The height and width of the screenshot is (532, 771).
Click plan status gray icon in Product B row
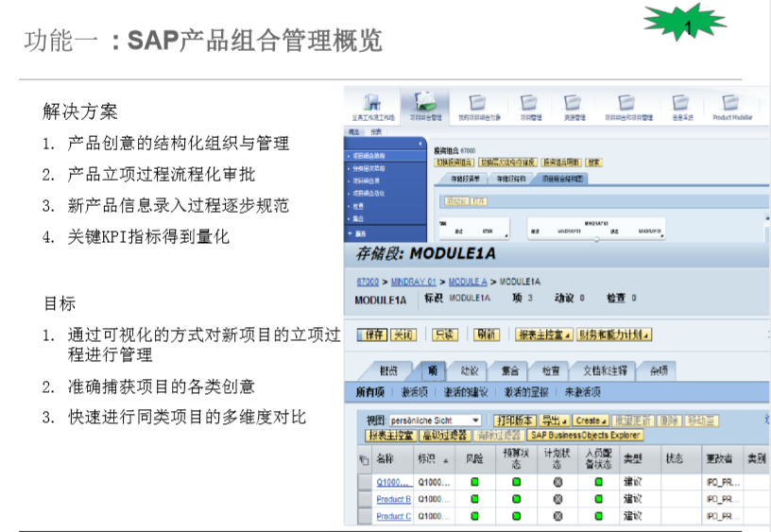tap(557, 499)
